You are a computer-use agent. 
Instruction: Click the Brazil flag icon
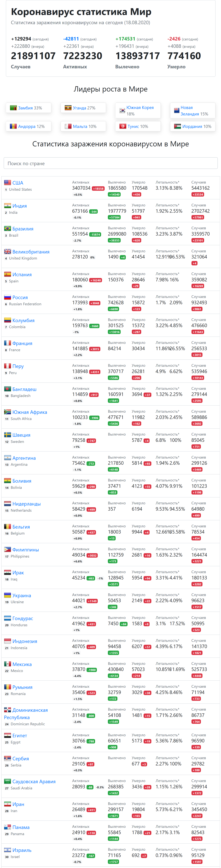(x=7, y=228)
